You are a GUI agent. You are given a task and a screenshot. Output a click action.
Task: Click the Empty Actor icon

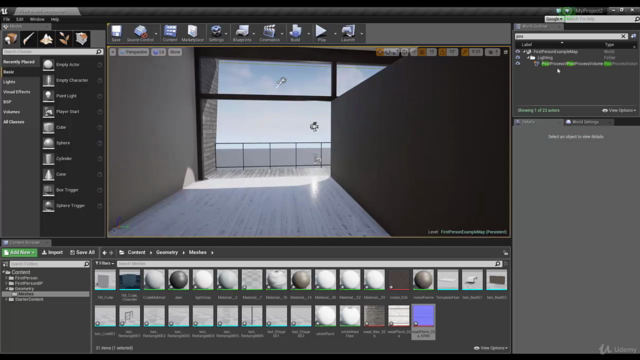(49, 65)
